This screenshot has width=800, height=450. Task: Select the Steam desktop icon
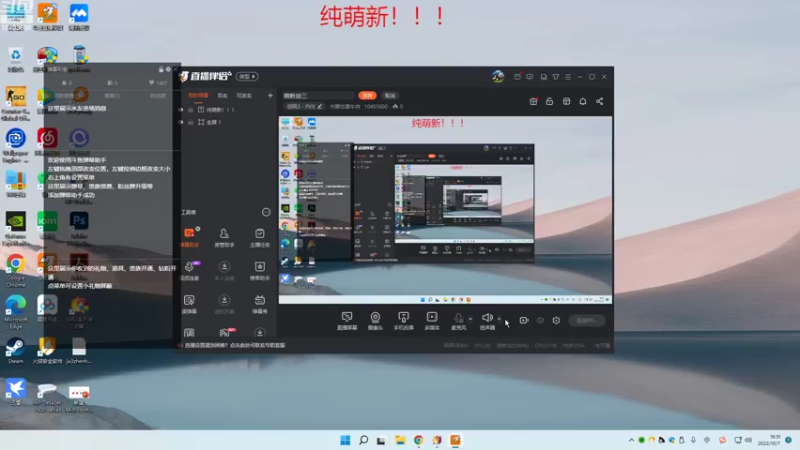[15, 351]
